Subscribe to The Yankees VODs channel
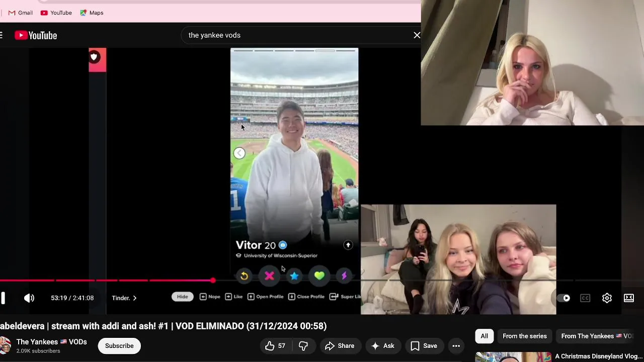Screen dimensions: 644x362 119,346
